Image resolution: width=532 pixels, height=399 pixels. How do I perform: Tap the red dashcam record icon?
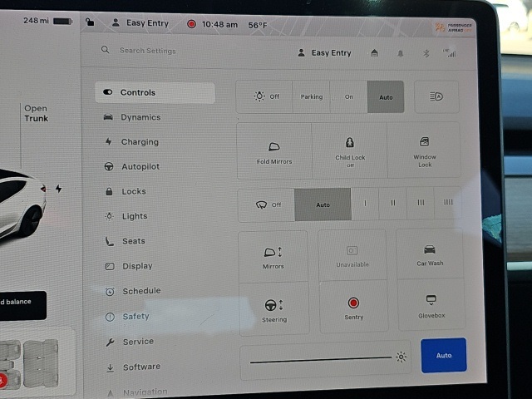[x=192, y=24]
